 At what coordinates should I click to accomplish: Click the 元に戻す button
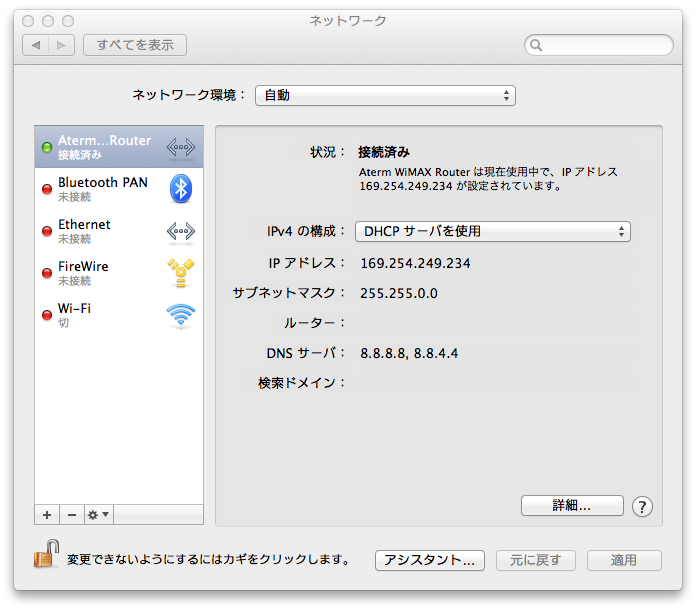[x=536, y=560]
